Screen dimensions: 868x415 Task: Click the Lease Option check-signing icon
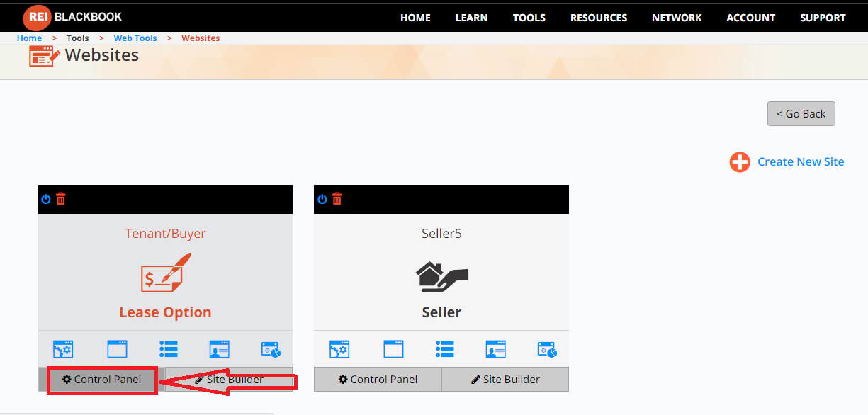165,273
